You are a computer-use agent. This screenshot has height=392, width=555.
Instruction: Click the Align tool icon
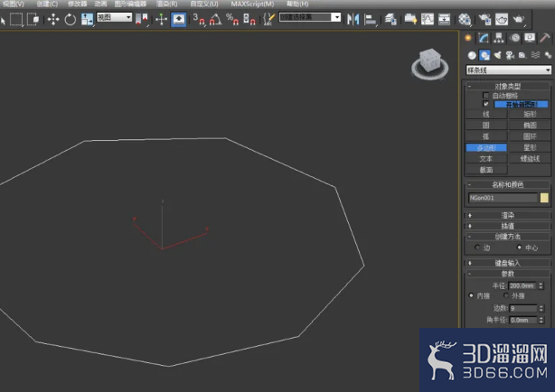(x=370, y=19)
